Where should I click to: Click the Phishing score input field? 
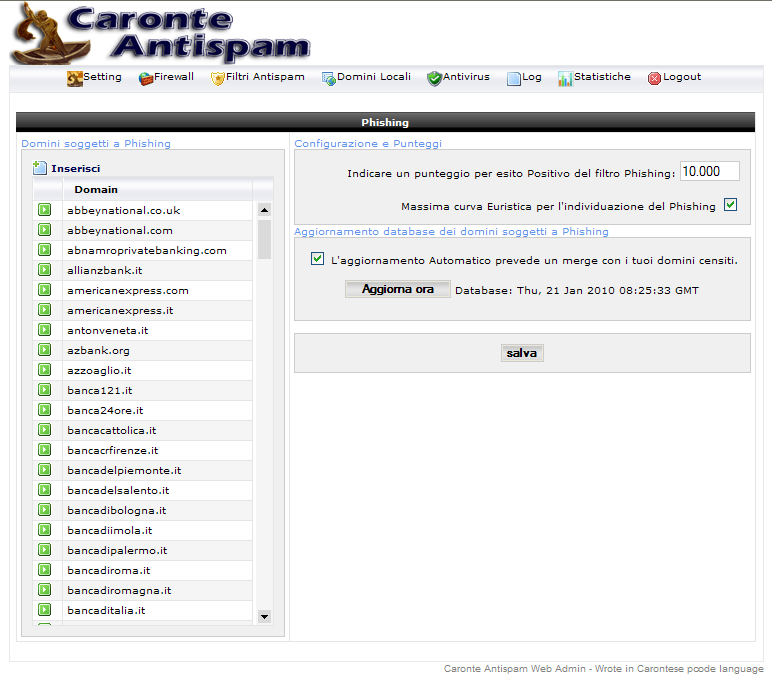tap(709, 172)
